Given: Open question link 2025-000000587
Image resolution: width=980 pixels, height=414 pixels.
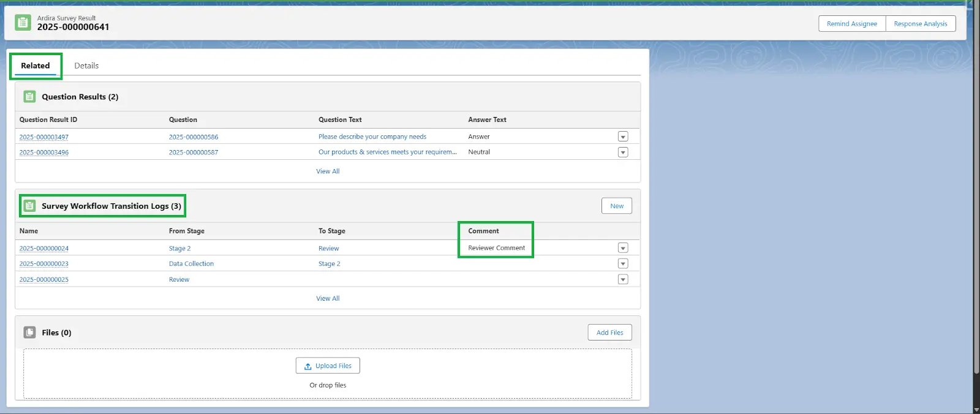Looking at the screenshot, I should click(x=194, y=152).
